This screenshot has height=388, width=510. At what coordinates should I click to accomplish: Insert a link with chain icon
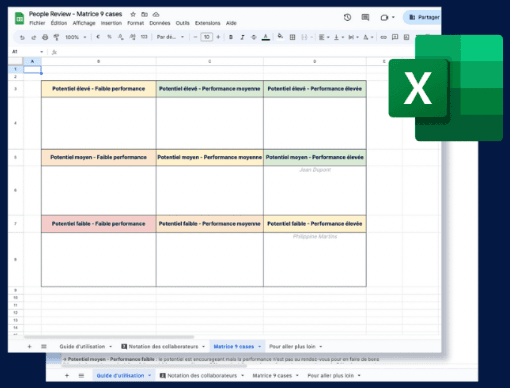coord(384,37)
